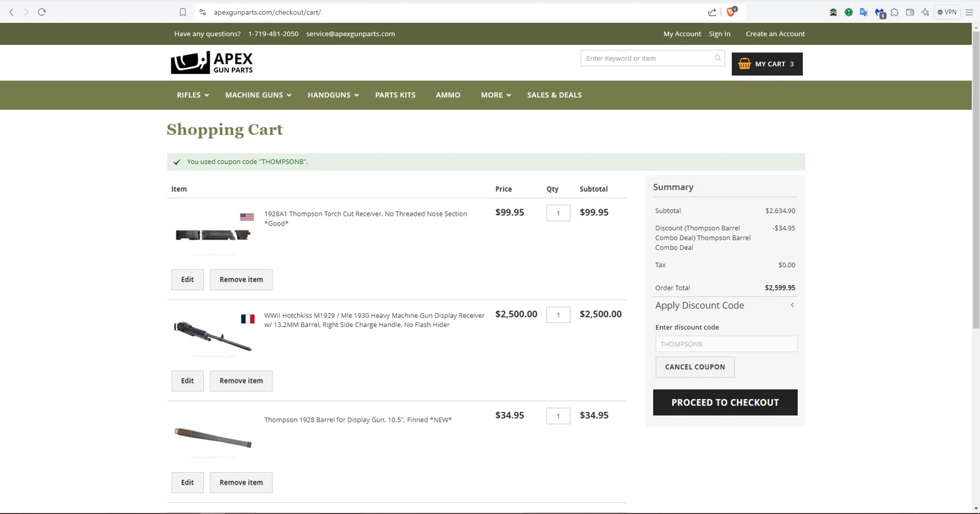This screenshot has width=980, height=514.
Task: Open site information icon beside the URL
Action: click(203, 12)
